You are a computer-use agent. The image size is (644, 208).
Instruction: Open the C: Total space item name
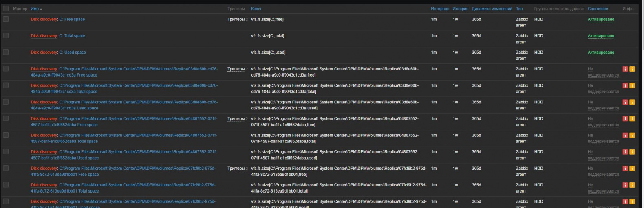pos(72,36)
